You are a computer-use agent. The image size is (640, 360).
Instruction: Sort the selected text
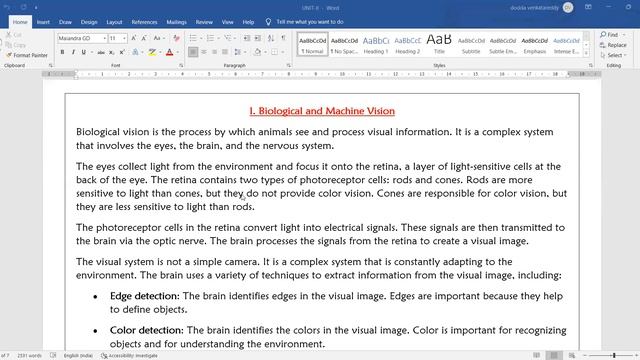coord(271,38)
